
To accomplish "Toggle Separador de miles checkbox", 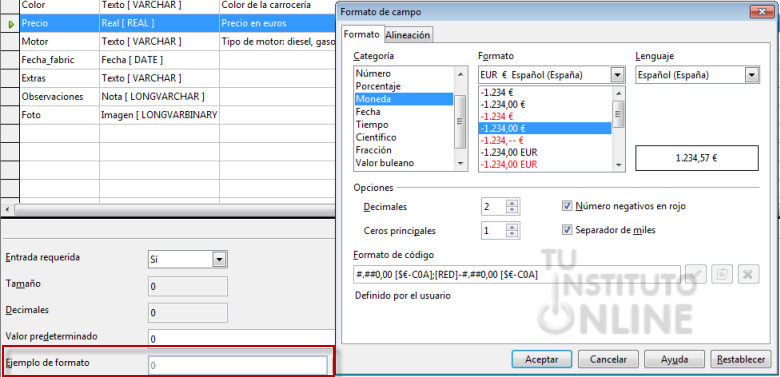I will [566, 230].
